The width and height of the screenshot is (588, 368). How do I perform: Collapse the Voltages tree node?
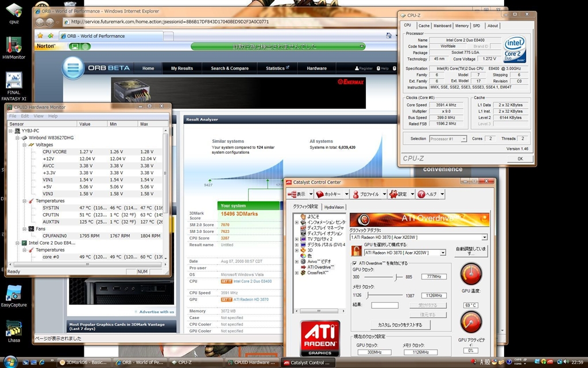click(24, 145)
